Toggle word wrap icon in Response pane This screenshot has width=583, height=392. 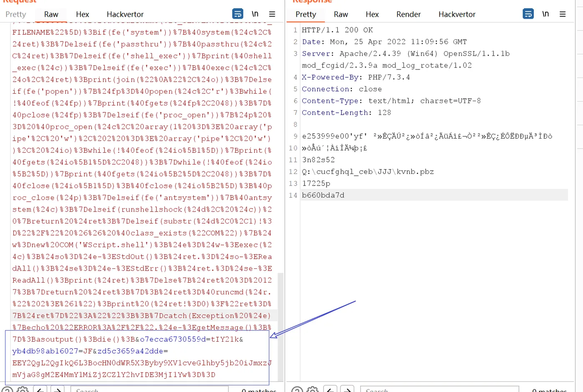(x=528, y=14)
